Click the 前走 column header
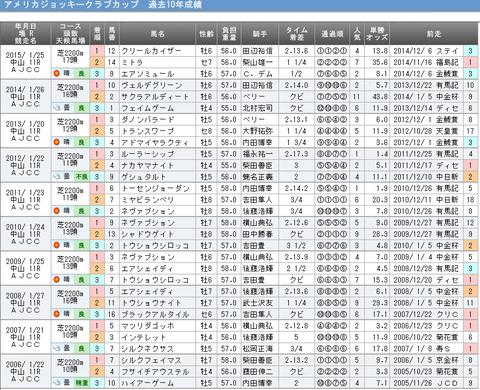This screenshot has width=480, height=390. coord(434,34)
